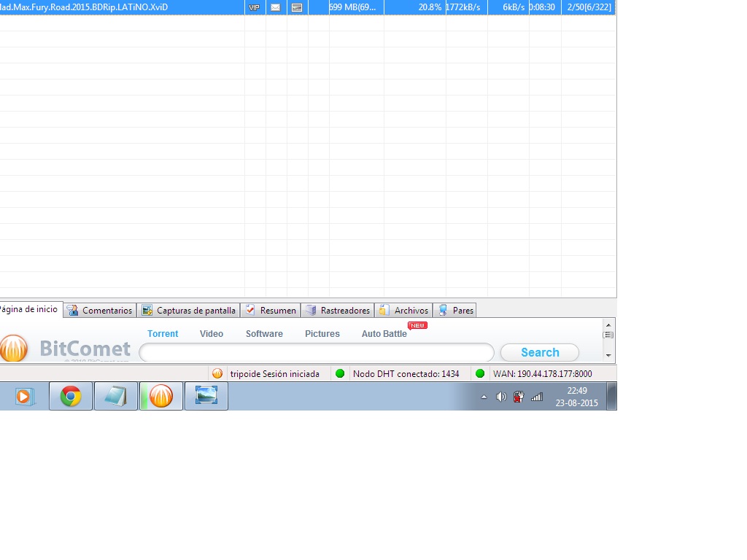This screenshot has height=560, width=747.
Task: Open the picture viewer taskbar button
Action: pos(206,396)
